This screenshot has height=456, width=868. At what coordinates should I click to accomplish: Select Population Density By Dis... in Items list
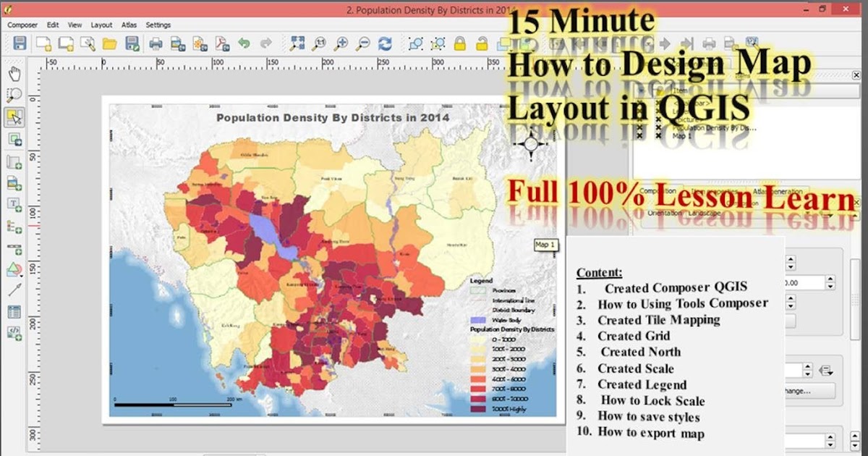pos(715,127)
